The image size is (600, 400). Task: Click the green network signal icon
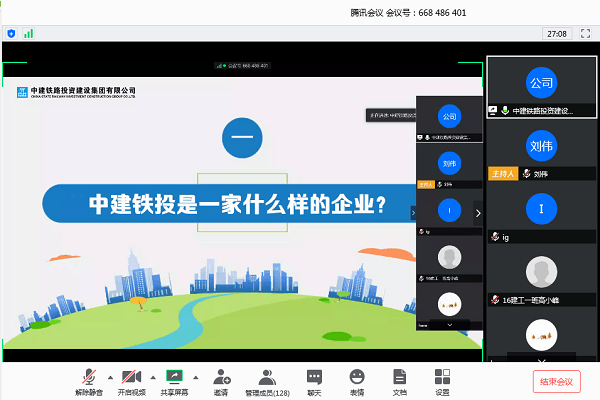pyautogui.click(x=28, y=33)
